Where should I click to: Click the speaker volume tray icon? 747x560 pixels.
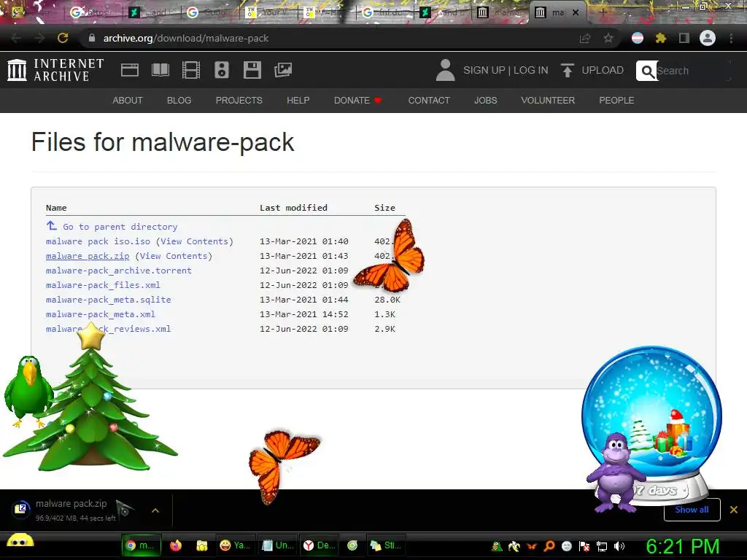point(619,546)
